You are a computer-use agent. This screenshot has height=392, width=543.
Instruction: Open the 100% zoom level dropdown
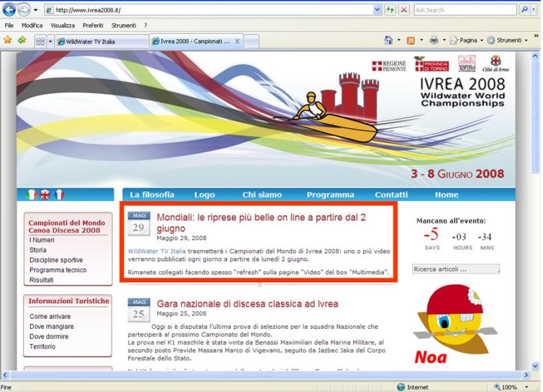tap(527, 387)
